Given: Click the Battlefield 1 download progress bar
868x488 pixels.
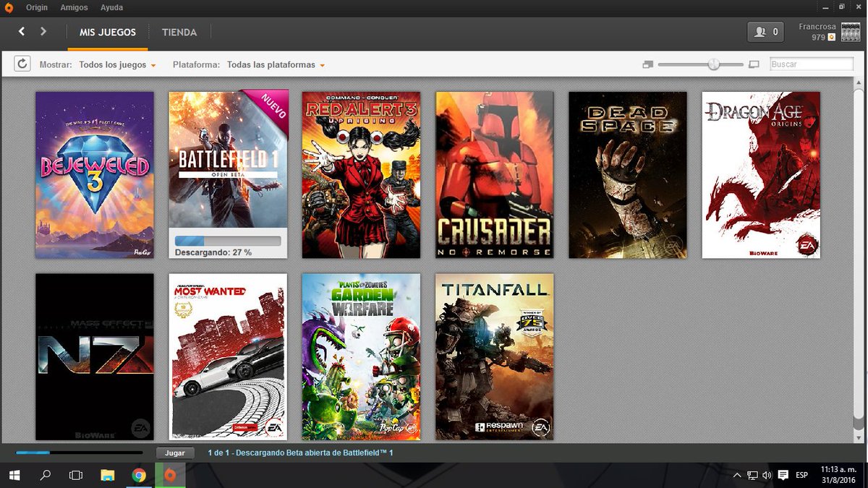Looking at the screenshot, I should (x=228, y=241).
